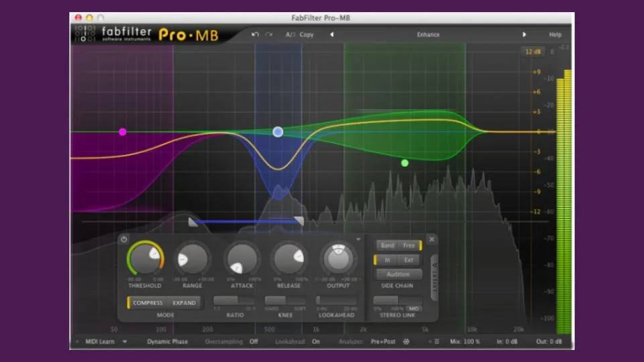The image size is (644, 362).
Task: Click the Mix 100 % value
Action: 465,341
